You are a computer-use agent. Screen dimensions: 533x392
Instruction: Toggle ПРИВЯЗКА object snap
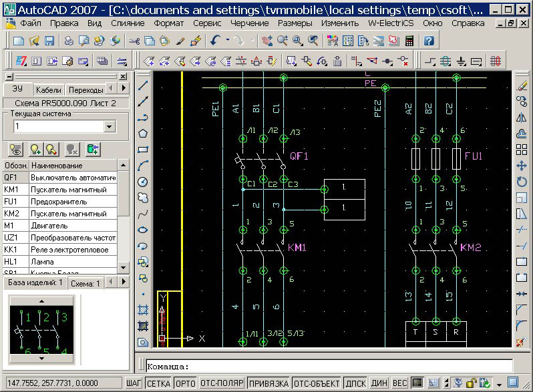click(269, 383)
